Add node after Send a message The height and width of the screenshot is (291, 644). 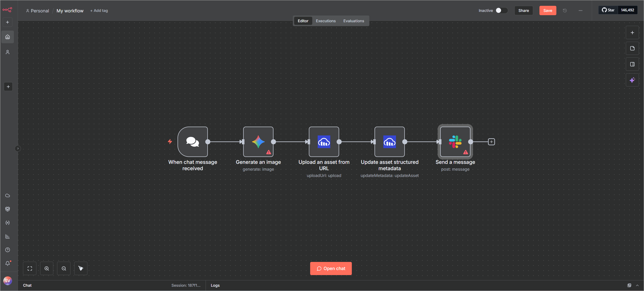point(491,142)
